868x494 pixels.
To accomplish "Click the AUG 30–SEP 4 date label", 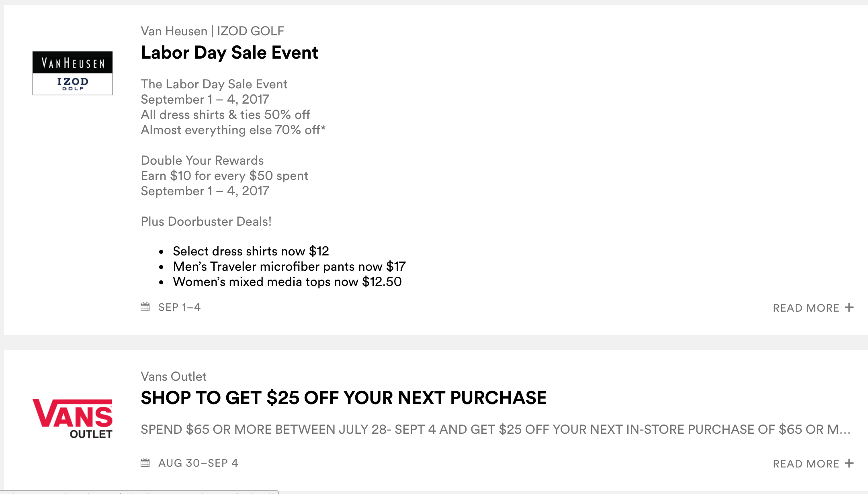I will click(x=198, y=463).
